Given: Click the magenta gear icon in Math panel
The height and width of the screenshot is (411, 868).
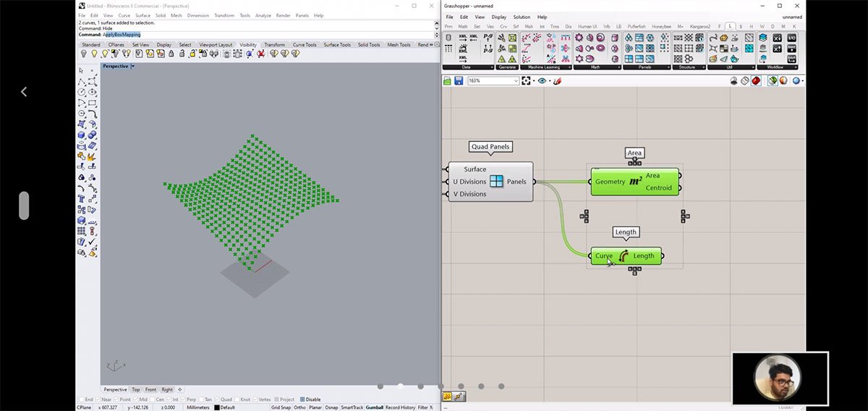Looking at the screenshot, I should click(579, 38).
